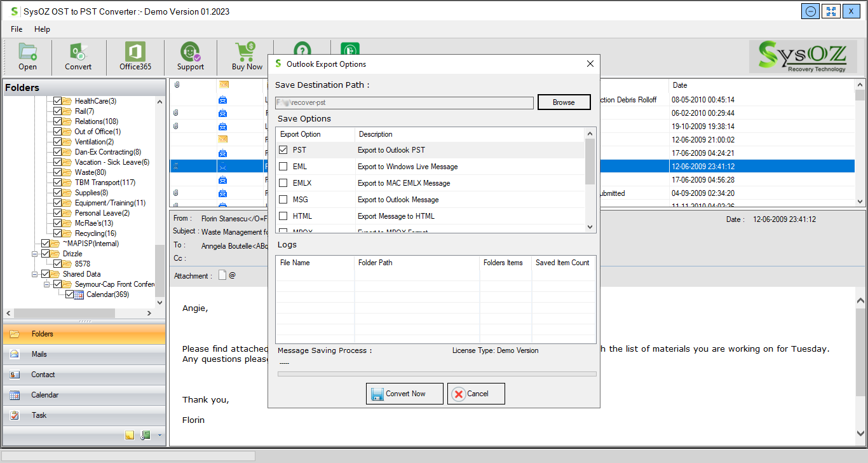Enable the EML export option checkbox
This screenshot has height=463, width=868.
click(x=283, y=167)
